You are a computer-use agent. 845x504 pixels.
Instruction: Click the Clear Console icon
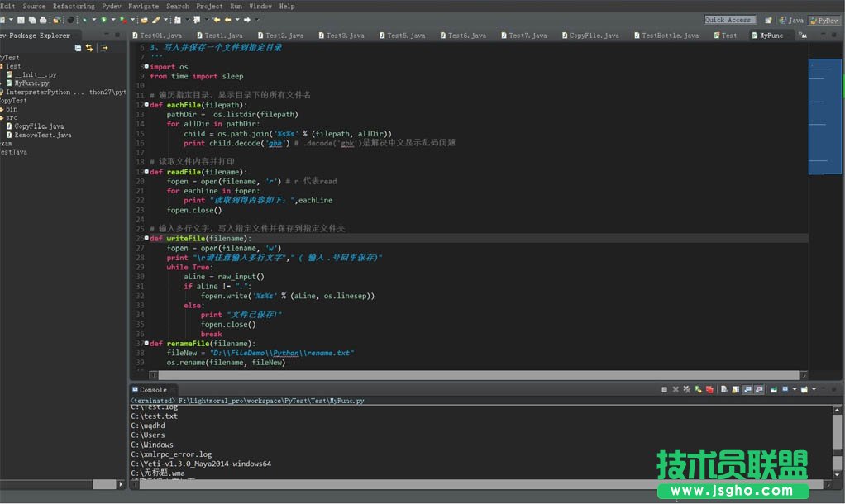click(723, 389)
